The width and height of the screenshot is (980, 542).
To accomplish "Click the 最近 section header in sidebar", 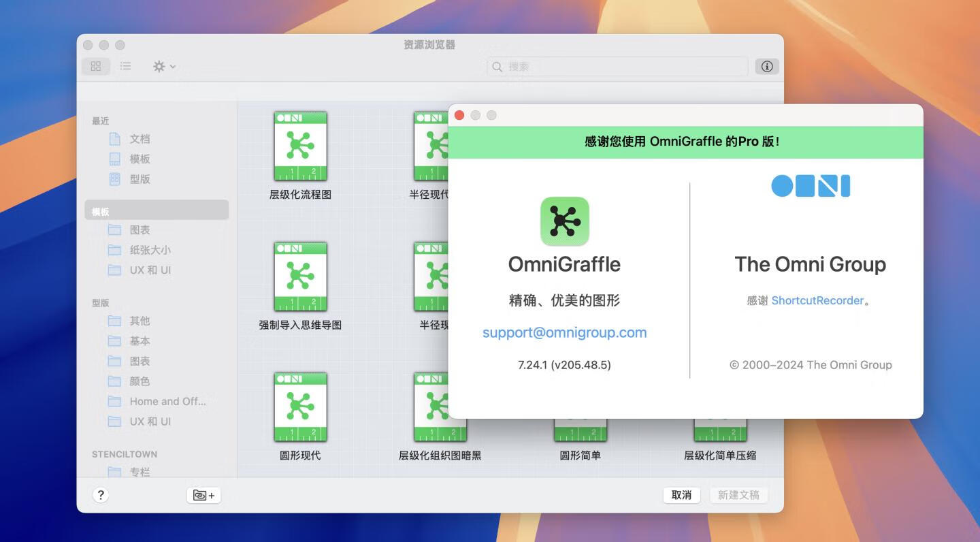I will (101, 121).
